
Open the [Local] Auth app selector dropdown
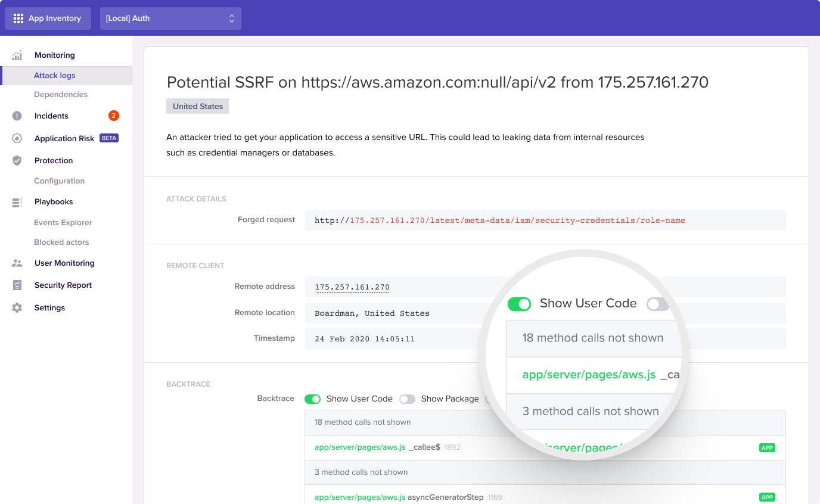pos(170,18)
